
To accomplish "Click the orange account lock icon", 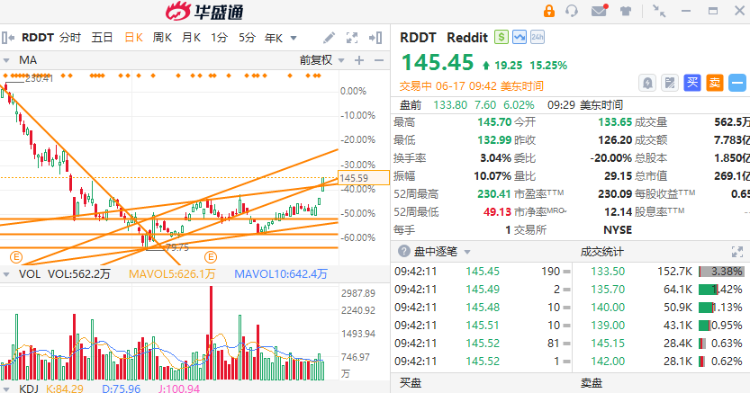I will [549, 11].
